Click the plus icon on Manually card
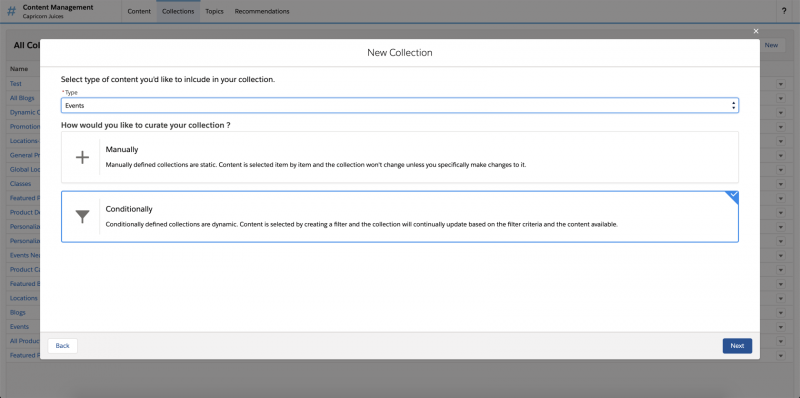800x398 pixels. point(82,157)
